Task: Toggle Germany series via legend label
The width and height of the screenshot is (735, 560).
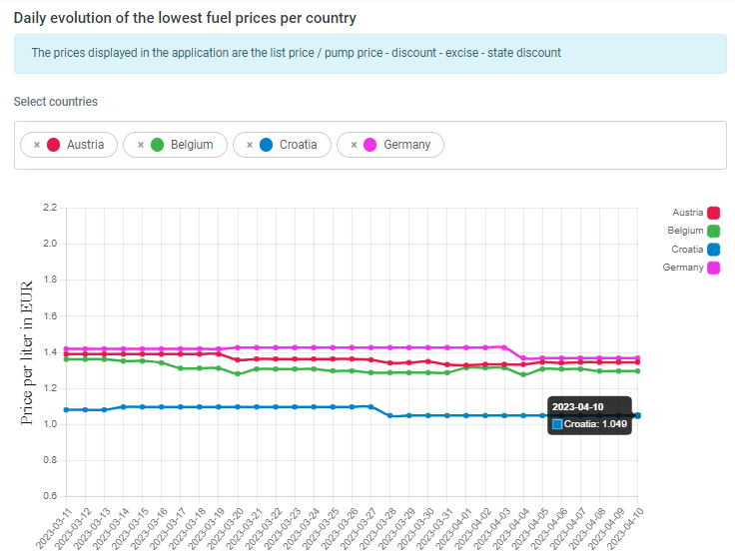Action: (683, 268)
